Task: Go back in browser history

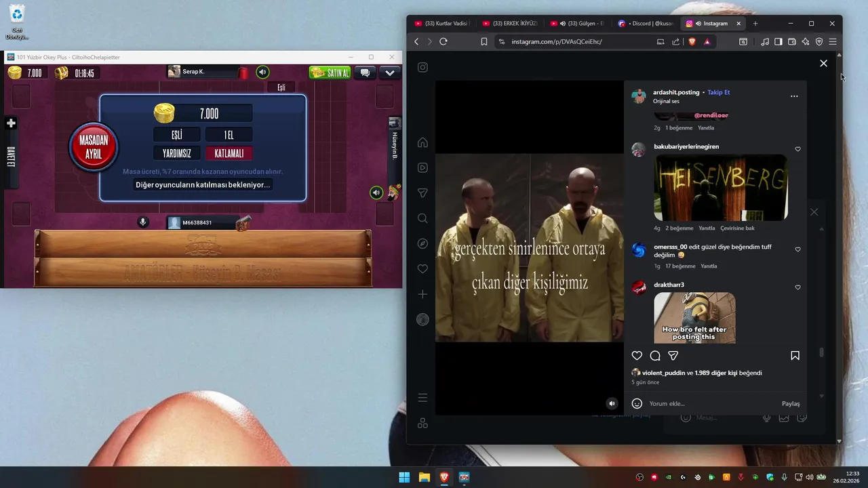Action: pos(416,41)
